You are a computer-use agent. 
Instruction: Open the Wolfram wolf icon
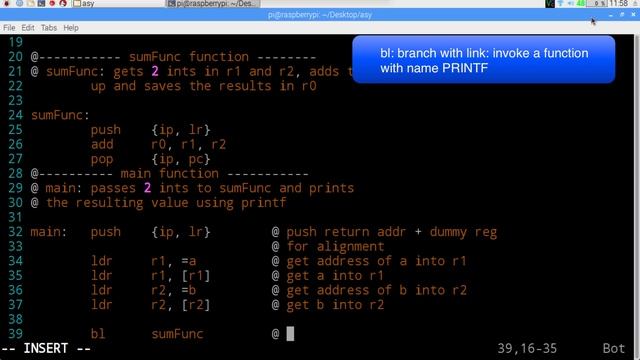point(63,3)
